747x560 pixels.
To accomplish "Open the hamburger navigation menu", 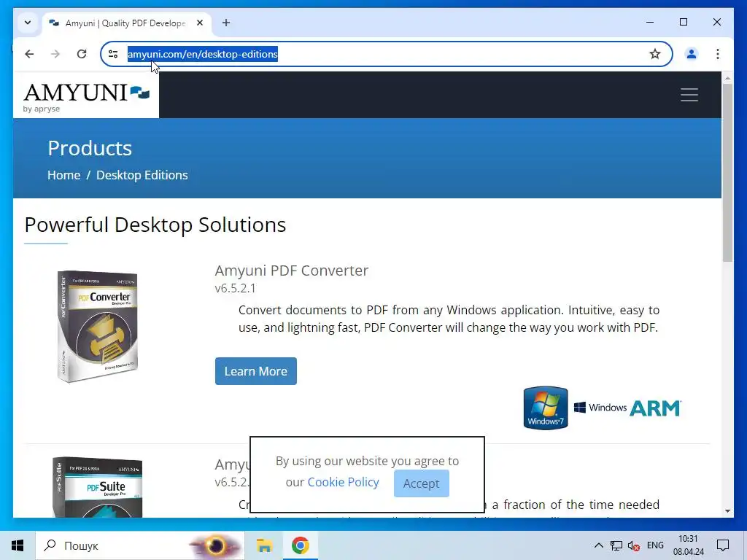I will 689,95.
